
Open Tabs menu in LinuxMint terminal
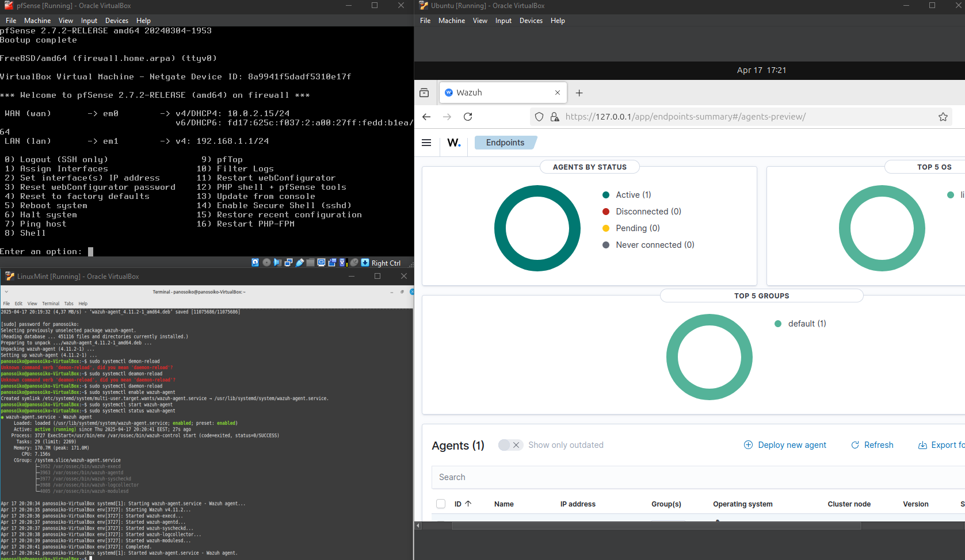click(x=68, y=304)
